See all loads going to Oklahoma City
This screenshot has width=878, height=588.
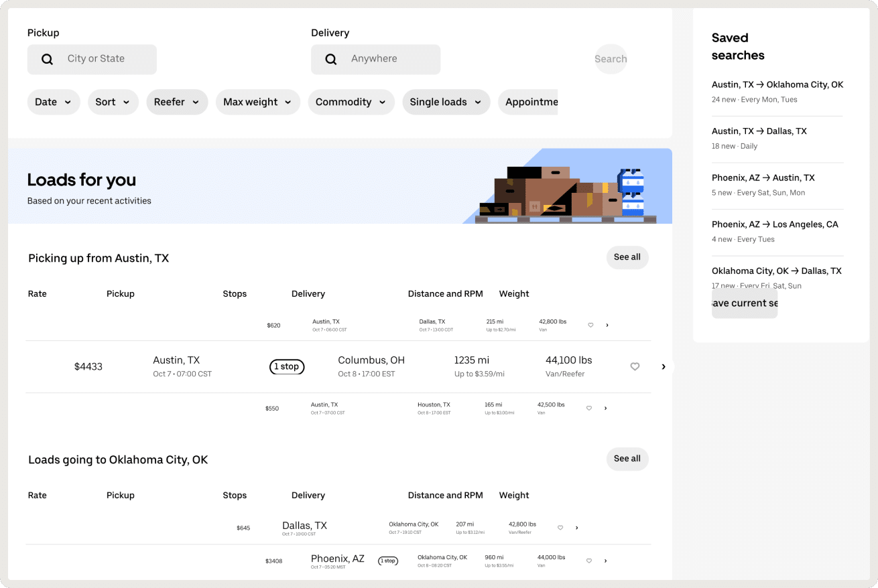click(x=627, y=459)
